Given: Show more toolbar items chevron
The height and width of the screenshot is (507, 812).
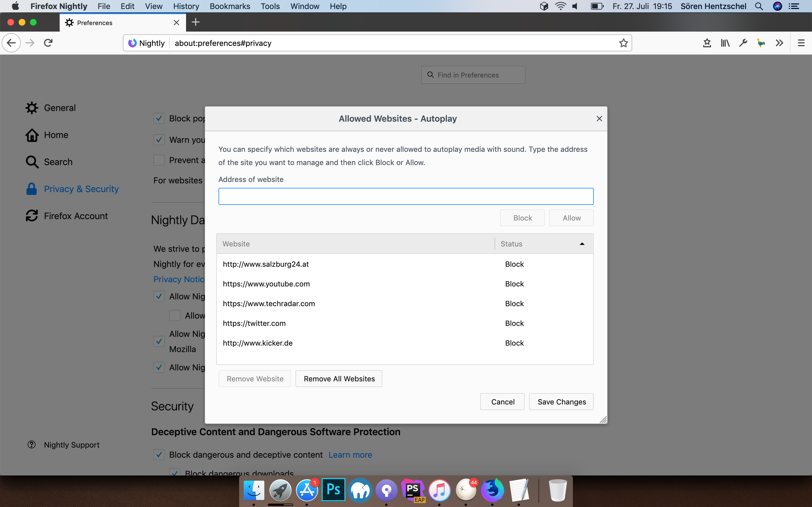Looking at the screenshot, I should click(779, 43).
